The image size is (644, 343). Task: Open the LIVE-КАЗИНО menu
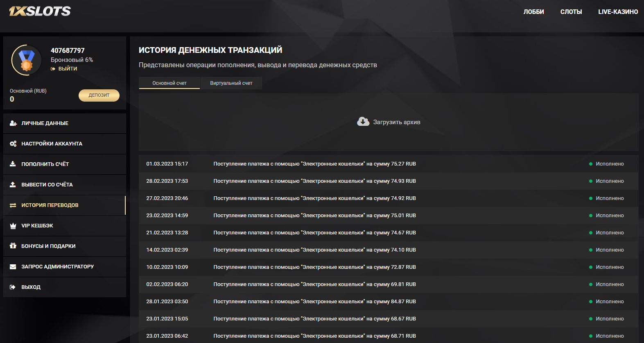[x=618, y=12]
